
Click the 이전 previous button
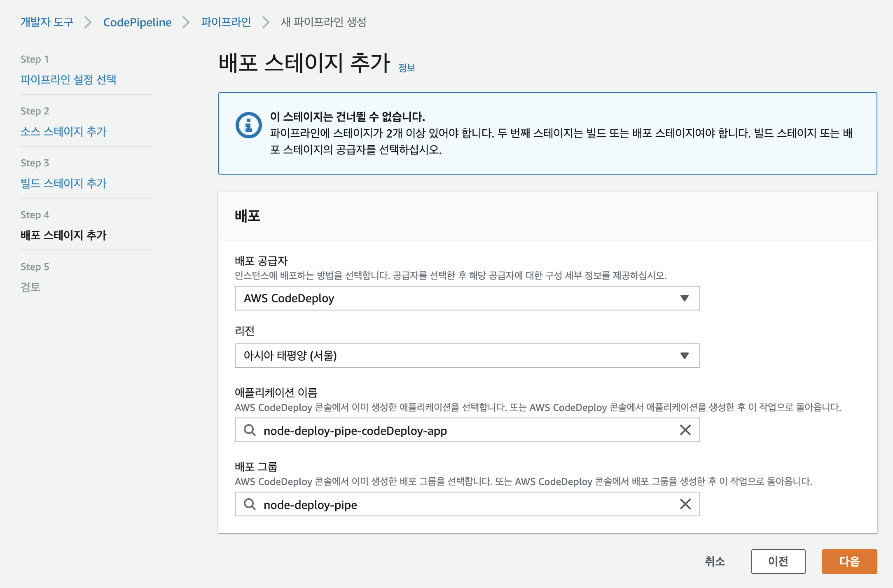[x=778, y=561]
